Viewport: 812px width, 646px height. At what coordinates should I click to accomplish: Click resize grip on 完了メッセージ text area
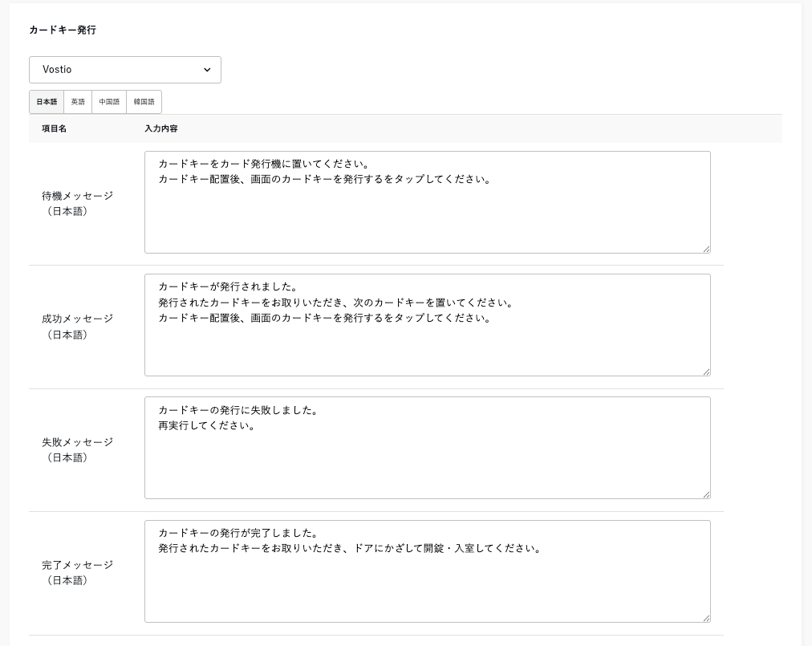(706, 618)
